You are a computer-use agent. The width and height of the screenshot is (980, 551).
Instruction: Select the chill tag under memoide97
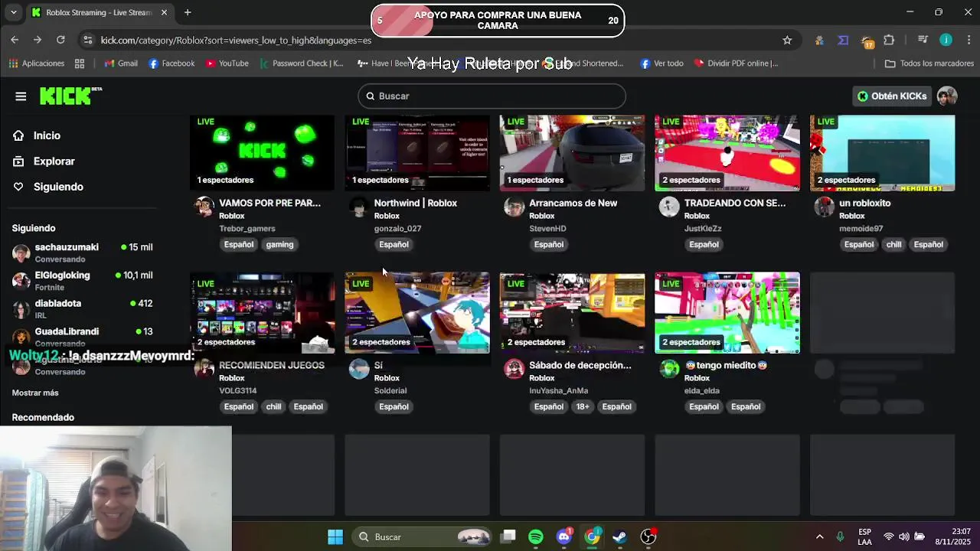tap(894, 244)
